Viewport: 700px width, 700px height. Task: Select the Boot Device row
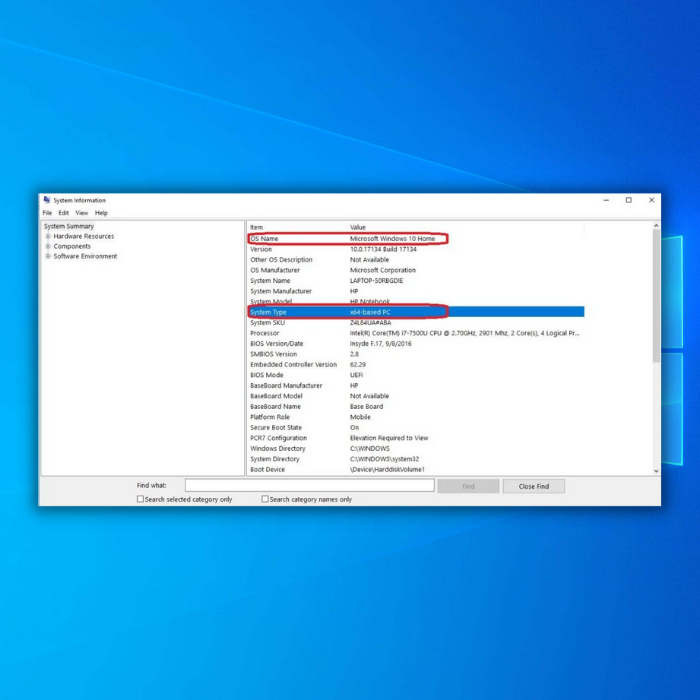click(x=416, y=469)
